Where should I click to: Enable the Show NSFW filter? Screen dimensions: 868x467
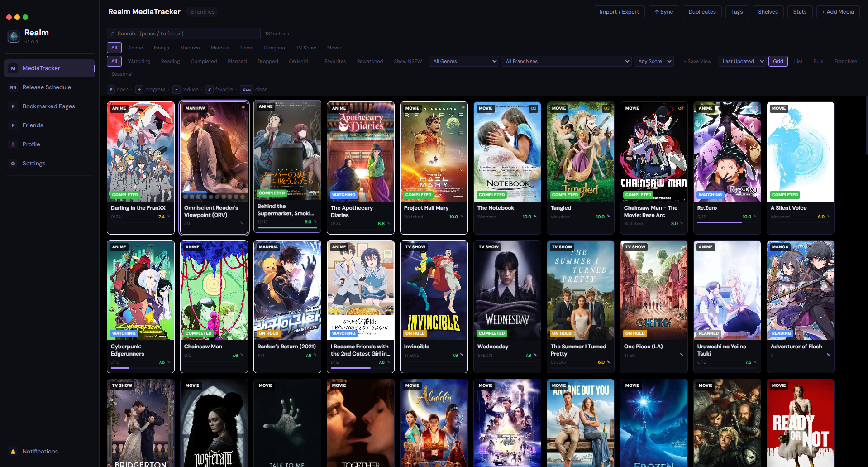408,61
